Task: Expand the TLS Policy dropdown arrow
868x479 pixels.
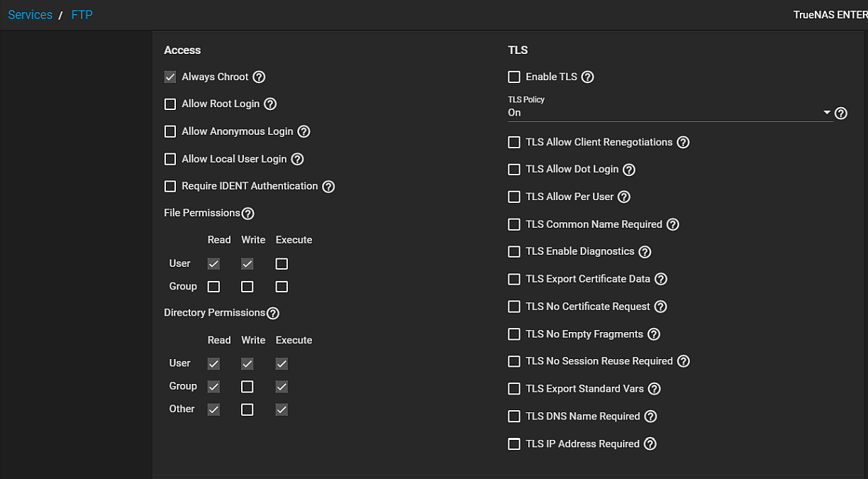Action: (827, 113)
